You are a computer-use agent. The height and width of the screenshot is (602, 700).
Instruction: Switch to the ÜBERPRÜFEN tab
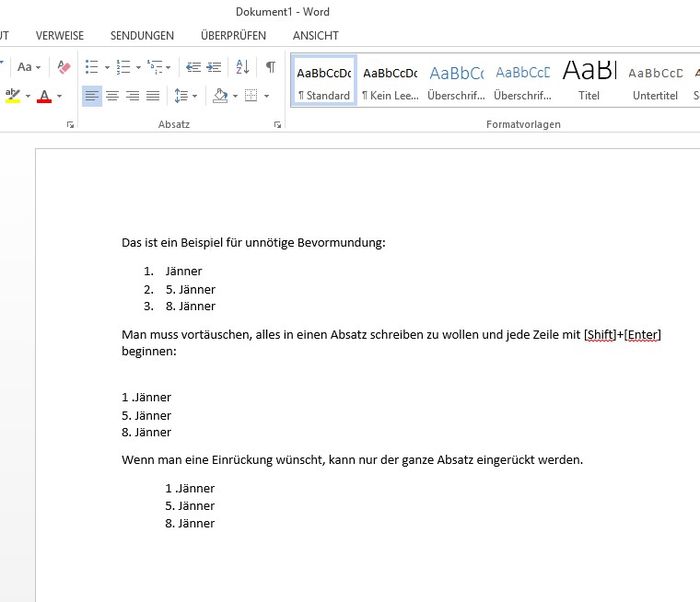click(x=233, y=35)
